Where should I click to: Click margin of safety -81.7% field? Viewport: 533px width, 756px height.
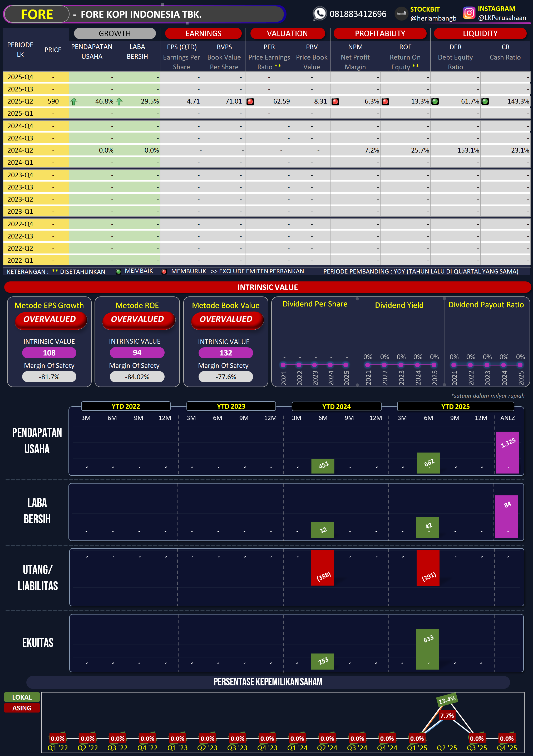click(49, 377)
